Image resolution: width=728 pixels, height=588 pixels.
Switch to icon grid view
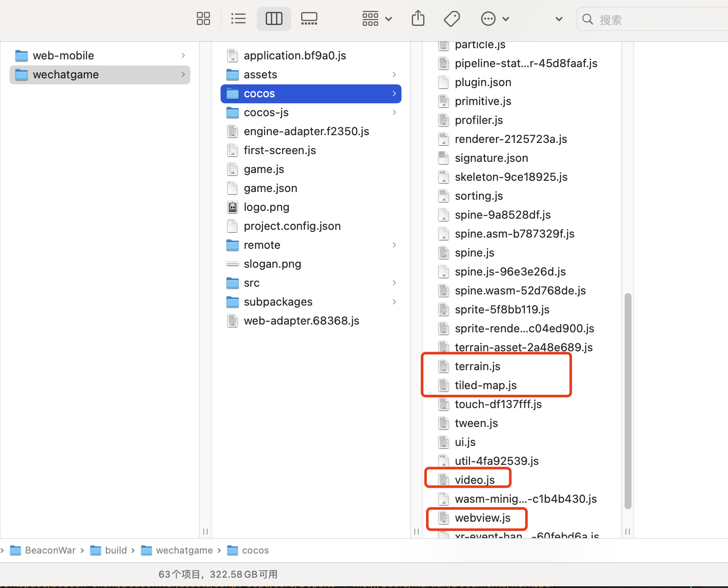click(x=203, y=19)
